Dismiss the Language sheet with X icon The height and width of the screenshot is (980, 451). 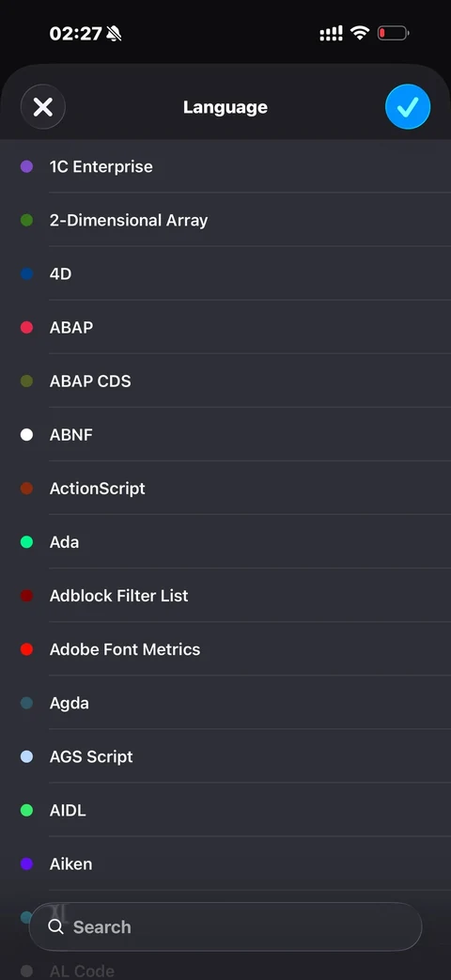(x=43, y=107)
